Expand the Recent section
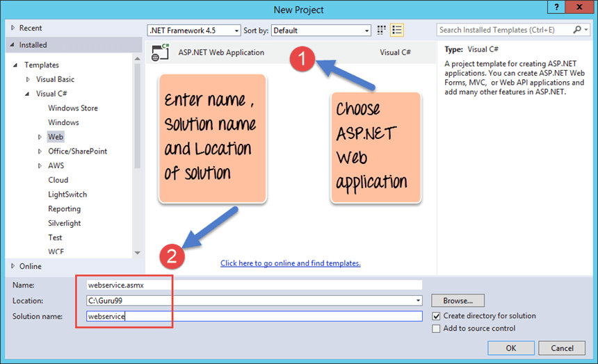 click(13, 28)
